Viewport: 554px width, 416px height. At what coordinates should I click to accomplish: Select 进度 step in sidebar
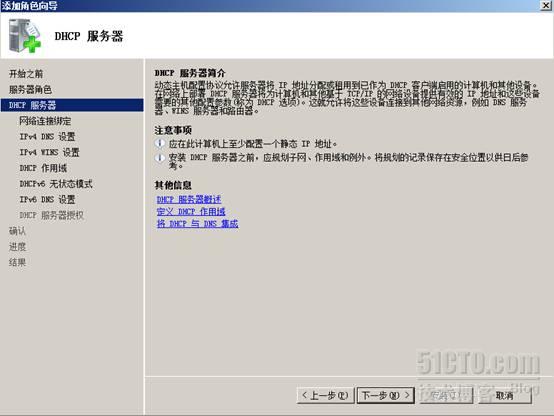point(17,247)
